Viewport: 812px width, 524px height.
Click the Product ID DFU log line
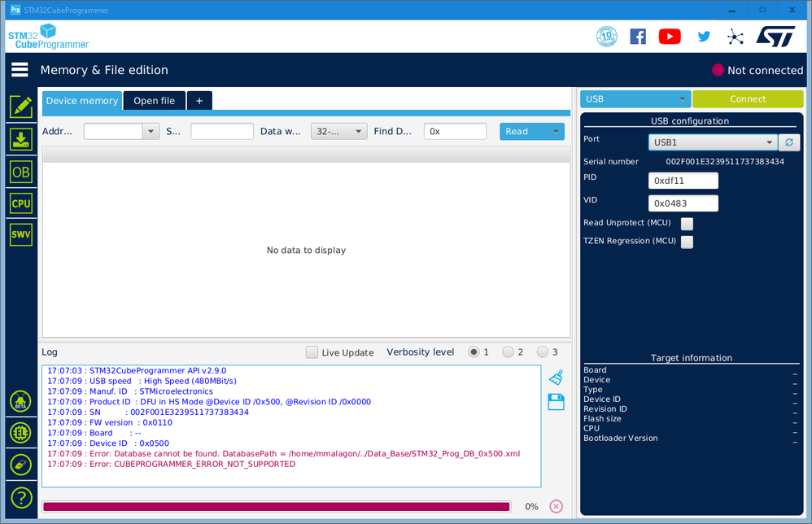[209, 402]
